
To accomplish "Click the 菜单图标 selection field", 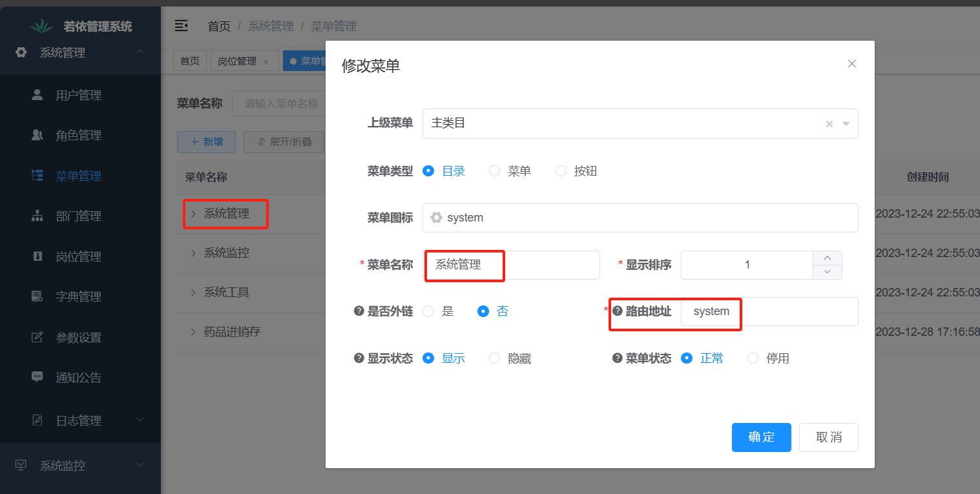I will coord(640,218).
